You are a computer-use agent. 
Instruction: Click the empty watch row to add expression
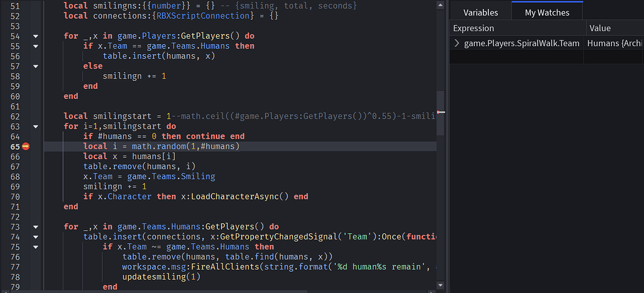pyautogui.click(x=516, y=57)
